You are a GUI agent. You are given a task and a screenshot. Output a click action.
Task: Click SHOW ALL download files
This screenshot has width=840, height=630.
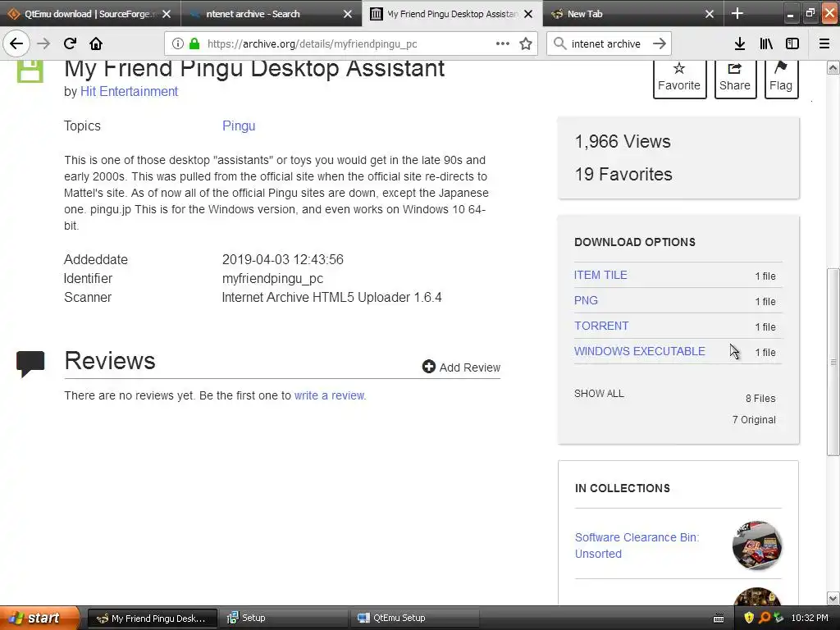point(599,393)
